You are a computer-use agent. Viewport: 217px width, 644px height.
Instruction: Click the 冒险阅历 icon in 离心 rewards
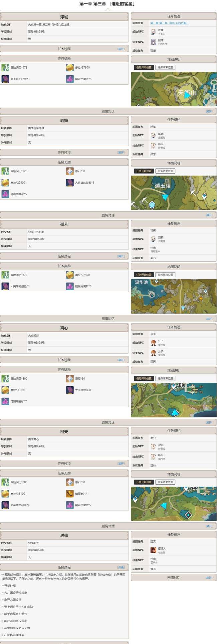(x=5, y=379)
